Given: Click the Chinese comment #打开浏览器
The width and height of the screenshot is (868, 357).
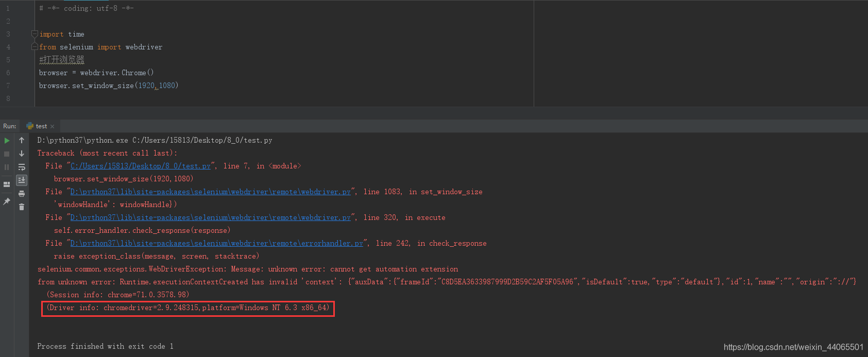Looking at the screenshot, I should tap(62, 60).
